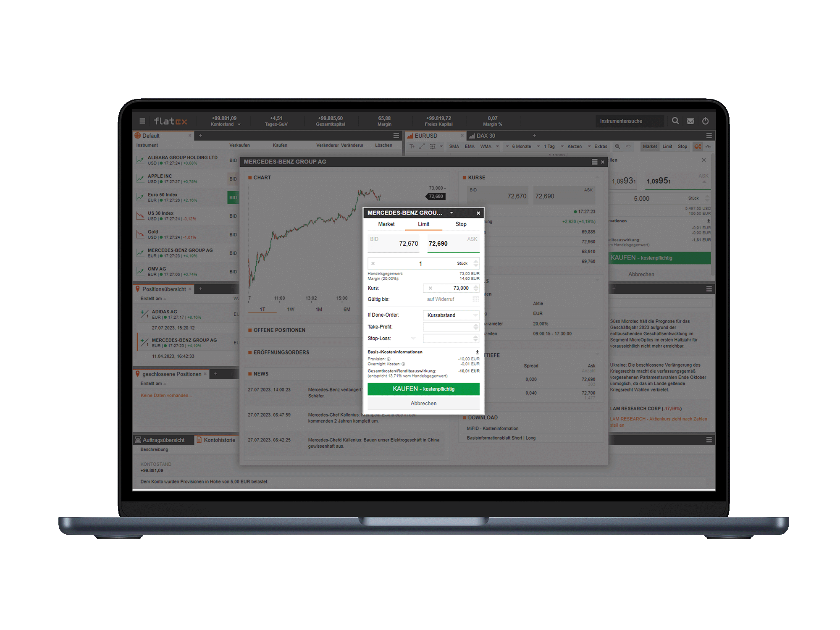The image size is (840, 630).
Task: Click the Apple Inc trend chart icon
Action: click(140, 178)
